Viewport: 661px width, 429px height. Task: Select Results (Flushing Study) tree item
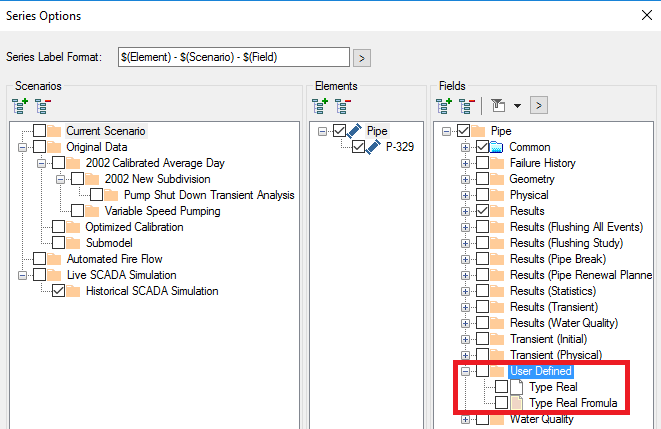tap(566, 243)
